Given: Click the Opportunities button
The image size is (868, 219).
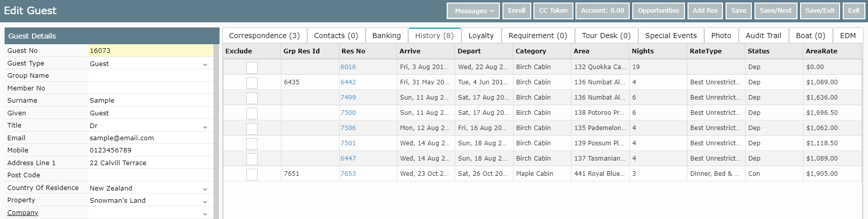Looking at the screenshot, I should 659,11.
